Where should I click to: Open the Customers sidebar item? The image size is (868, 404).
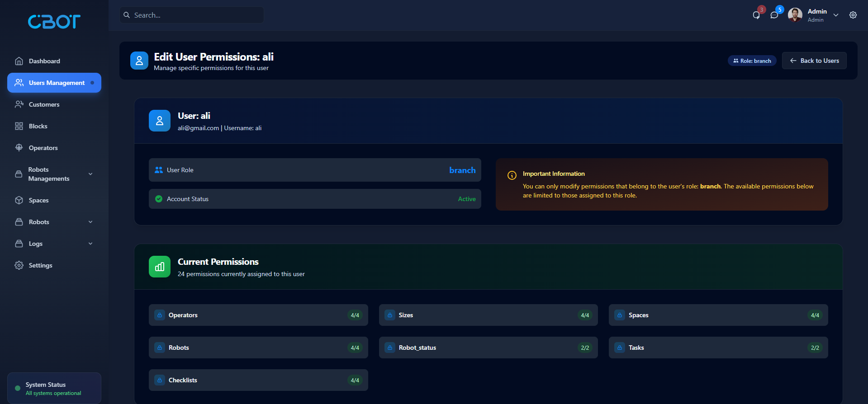(x=54, y=104)
